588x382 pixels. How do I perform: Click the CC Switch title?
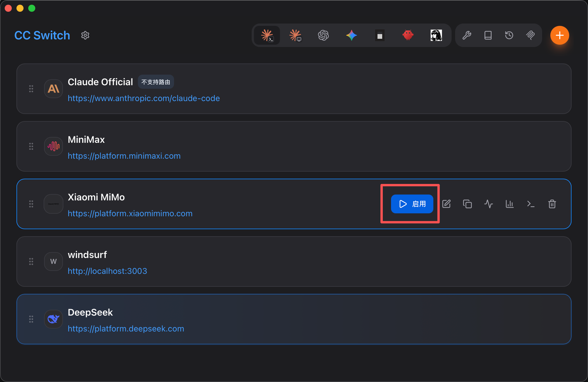(42, 35)
